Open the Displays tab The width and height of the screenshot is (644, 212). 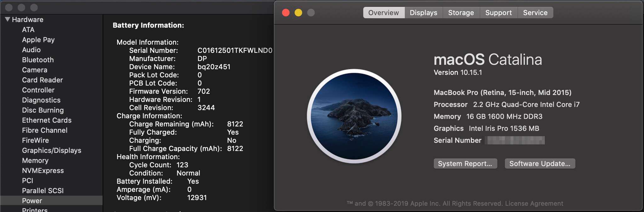pos(423,13)
